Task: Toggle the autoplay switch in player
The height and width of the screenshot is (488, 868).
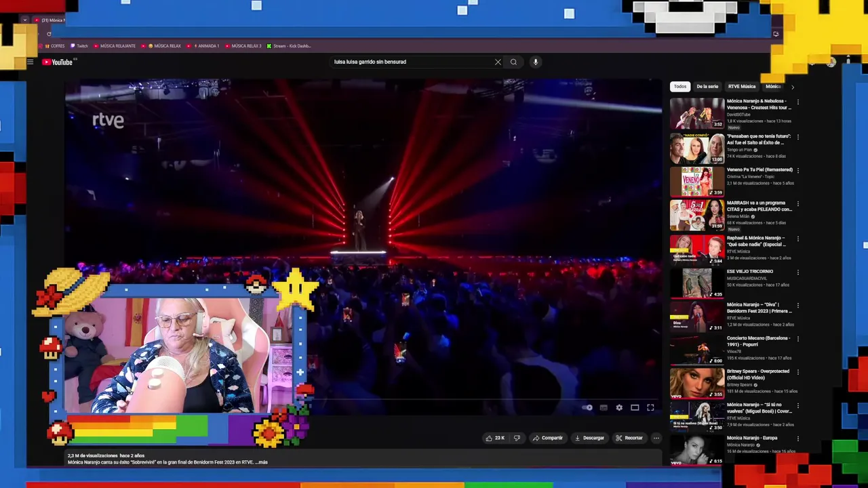Action: [x=587, y=407]
